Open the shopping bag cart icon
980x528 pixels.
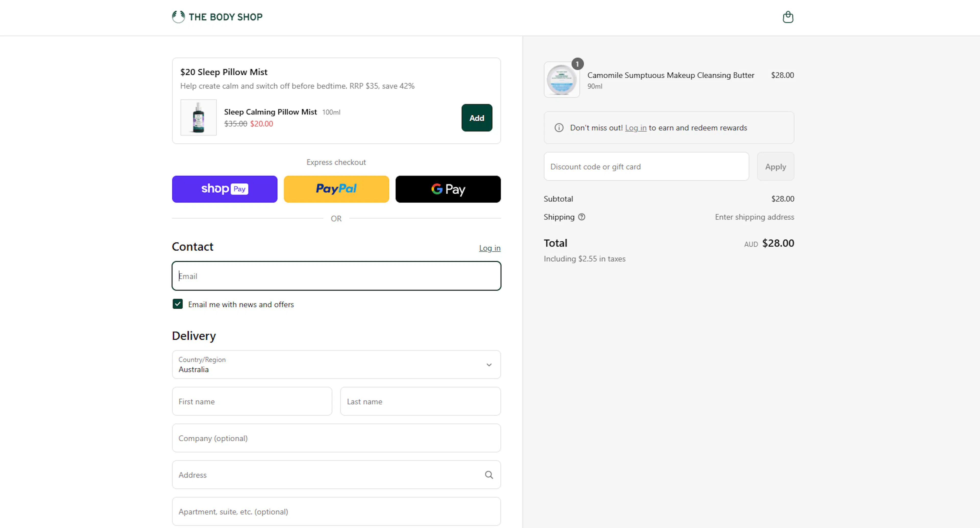click(788, 17)
